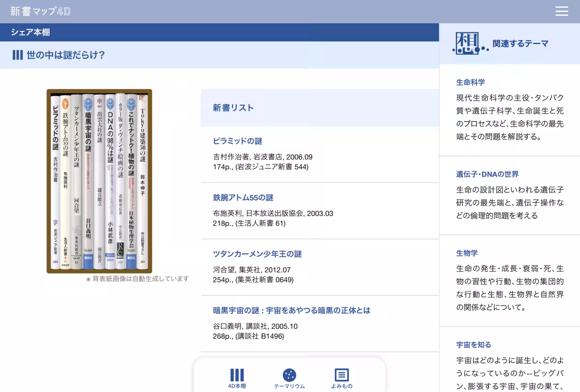Open the 遺伝子・DNAの世界 related theme
The image size is (580, 392).
click(x=487, y=174)
